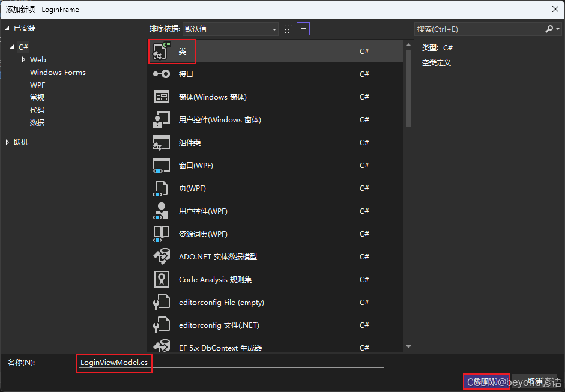Select the 常规 category

[x=37, y=98]
